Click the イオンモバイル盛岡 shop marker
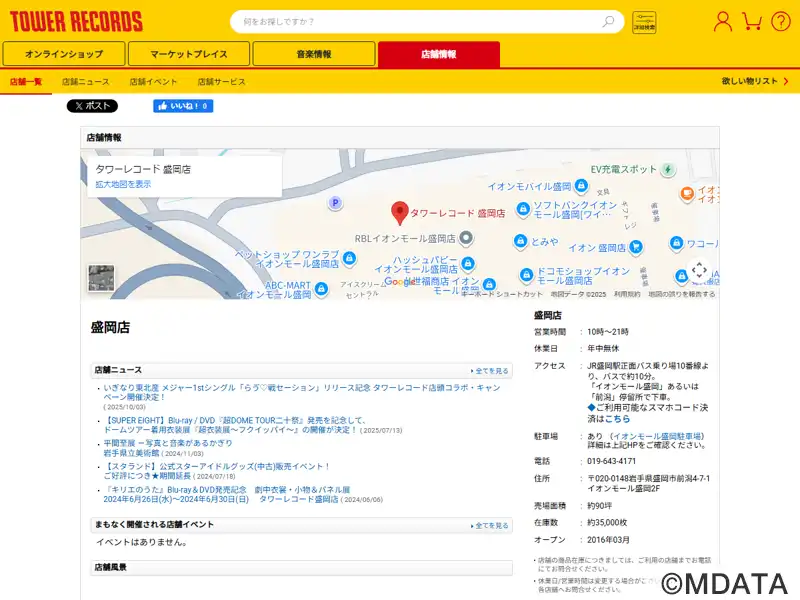The image size is (800, 600). pos(581,186)
